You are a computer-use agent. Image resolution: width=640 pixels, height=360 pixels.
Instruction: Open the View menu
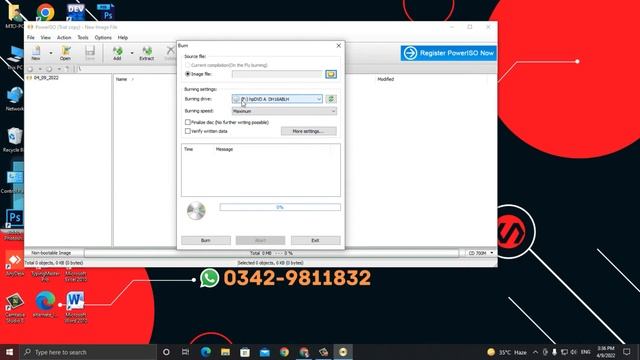tap(46, 38)
